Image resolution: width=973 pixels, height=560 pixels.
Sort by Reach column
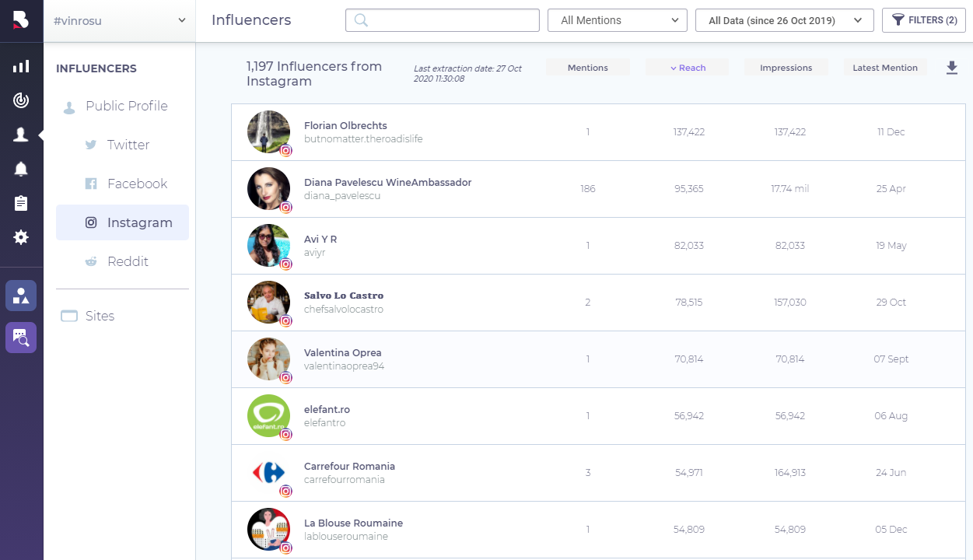coord(688,68)
